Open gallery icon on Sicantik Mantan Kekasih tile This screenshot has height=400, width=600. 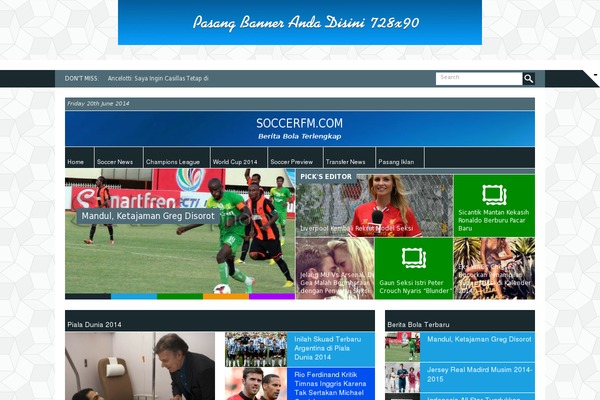click(494, 195)
